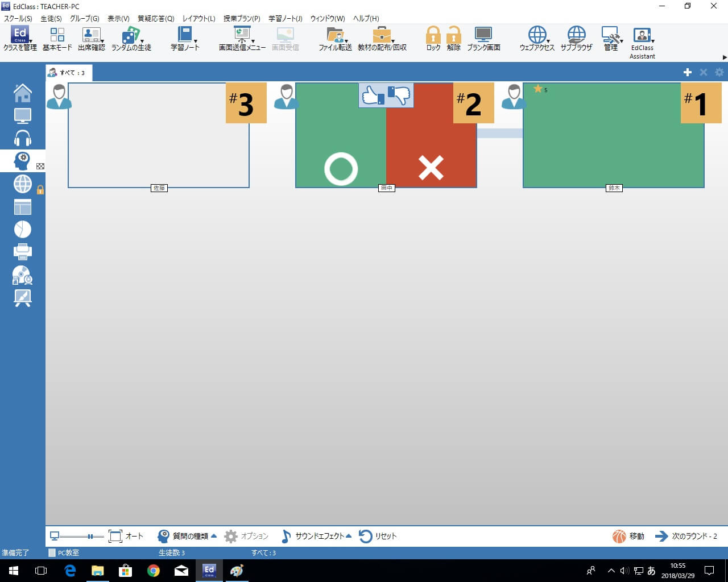Click thumbs up on 田中's answer
This screenshot has width=728, height=582.
click(373, 95)
